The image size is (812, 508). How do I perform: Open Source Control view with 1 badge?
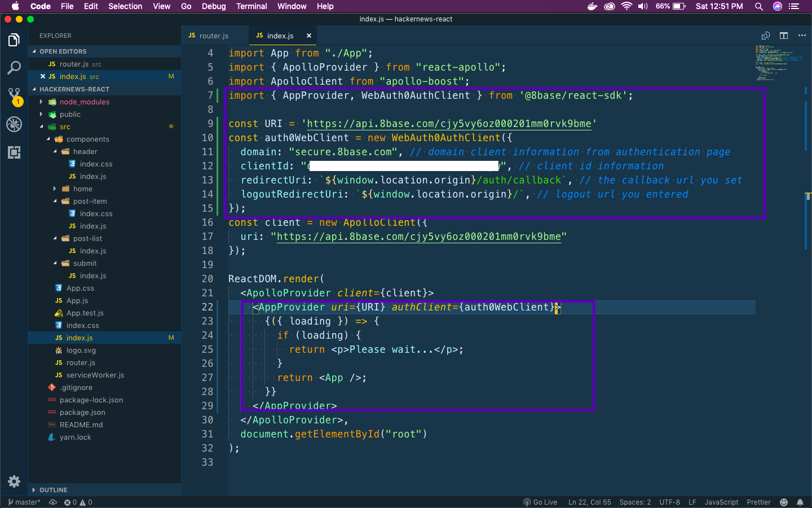[x=14, y=96]
